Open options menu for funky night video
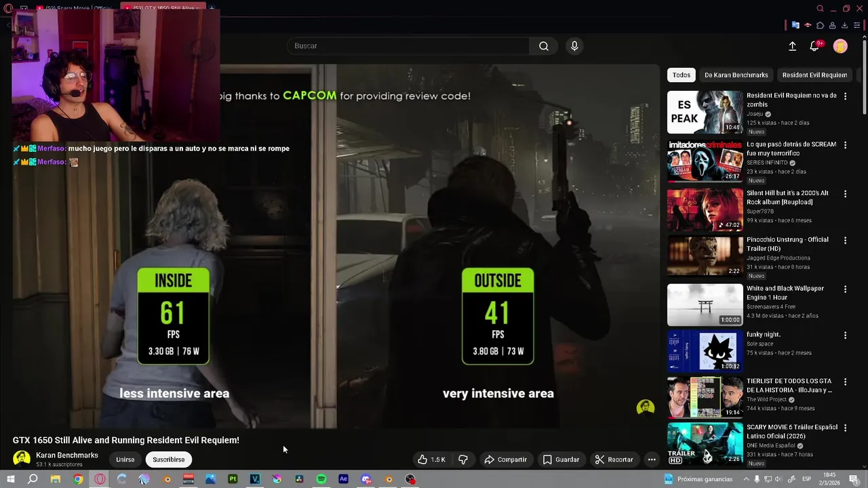Screen dimensions: 868x488 click(x=845, y=335)
